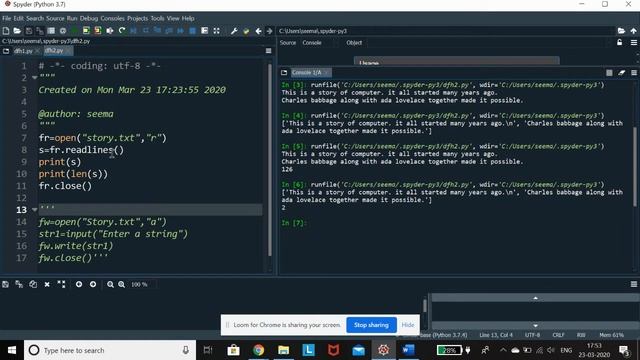Zoom in with the plus magnifier
The height and width of the screenshot is (360, 640).
tap(122, 284)
